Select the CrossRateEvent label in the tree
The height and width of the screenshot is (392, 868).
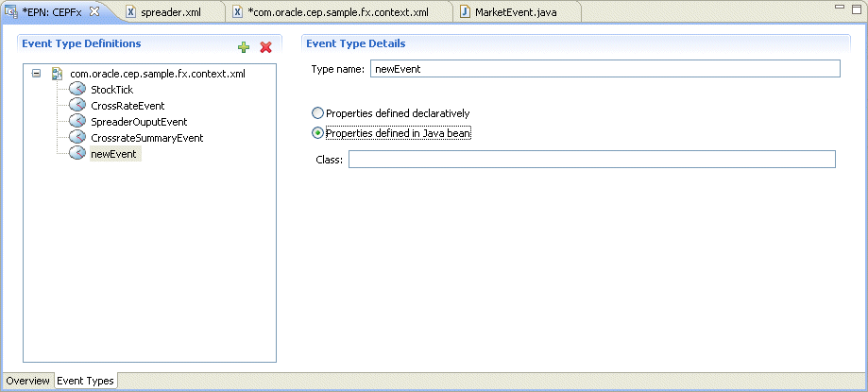(x=128, y=106)
